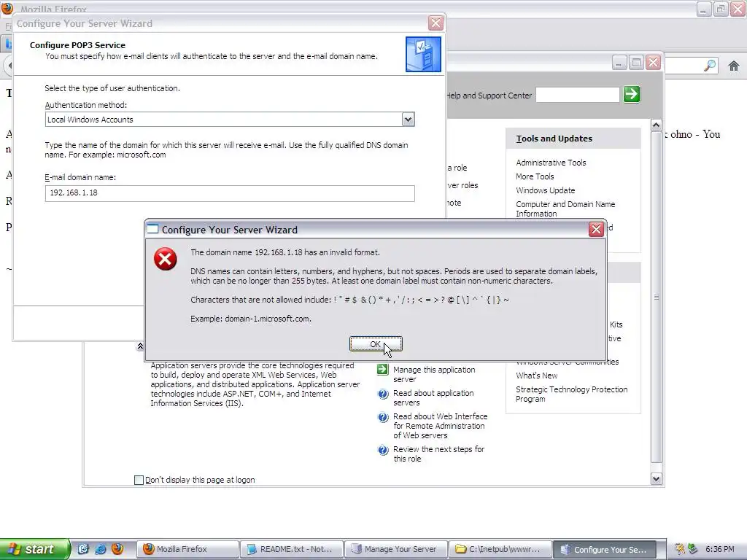
Task: Open the Authentication method dropdown
Action: pyautogui.click(x=408, y=120)
